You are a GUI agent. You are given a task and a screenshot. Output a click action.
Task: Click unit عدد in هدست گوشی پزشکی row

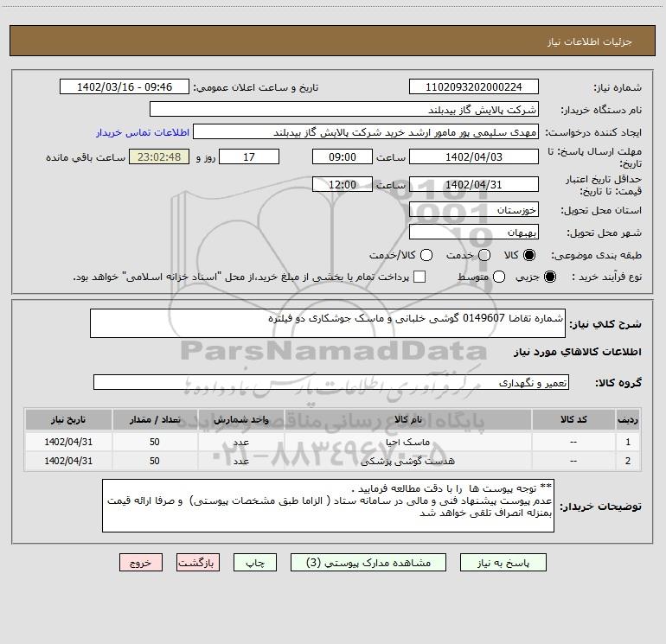coord(240,462)
